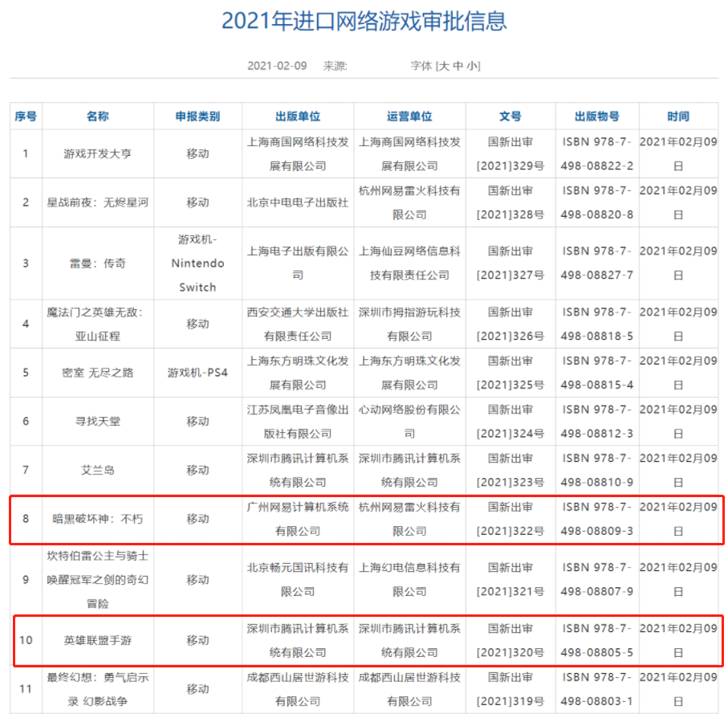Click publisher 北京畅元国讯科技有限公司

coord(298,580)
